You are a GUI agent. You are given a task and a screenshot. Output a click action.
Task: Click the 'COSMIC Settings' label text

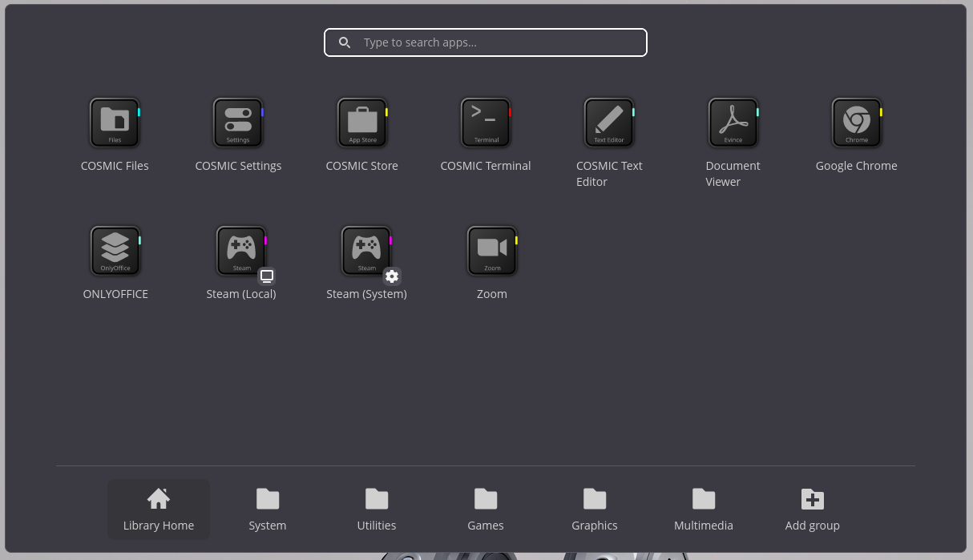click(238, 166)
